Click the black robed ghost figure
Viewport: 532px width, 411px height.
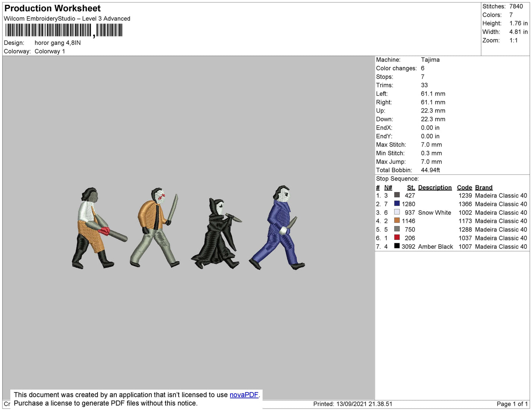tap(216, 233)
